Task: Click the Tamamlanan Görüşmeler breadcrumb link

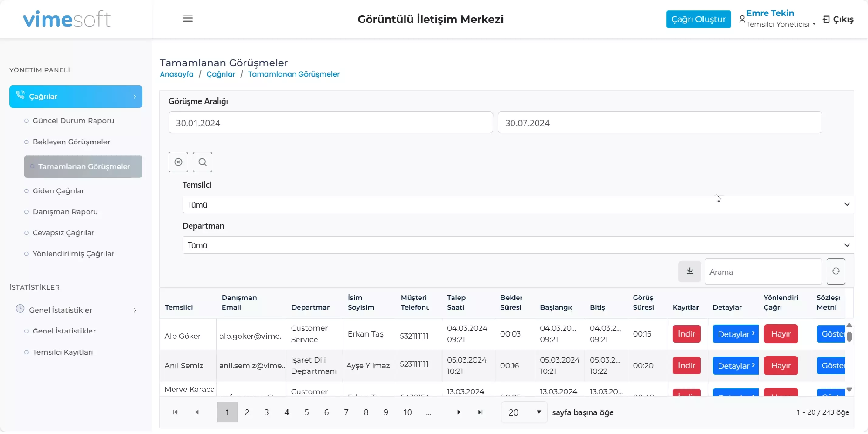Action: click(x=294, y=74)
